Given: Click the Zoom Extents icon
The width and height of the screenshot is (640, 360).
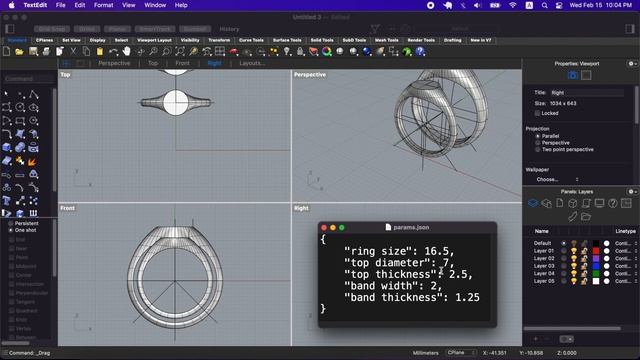Looking at the screenshot, I should pos(180,51).
